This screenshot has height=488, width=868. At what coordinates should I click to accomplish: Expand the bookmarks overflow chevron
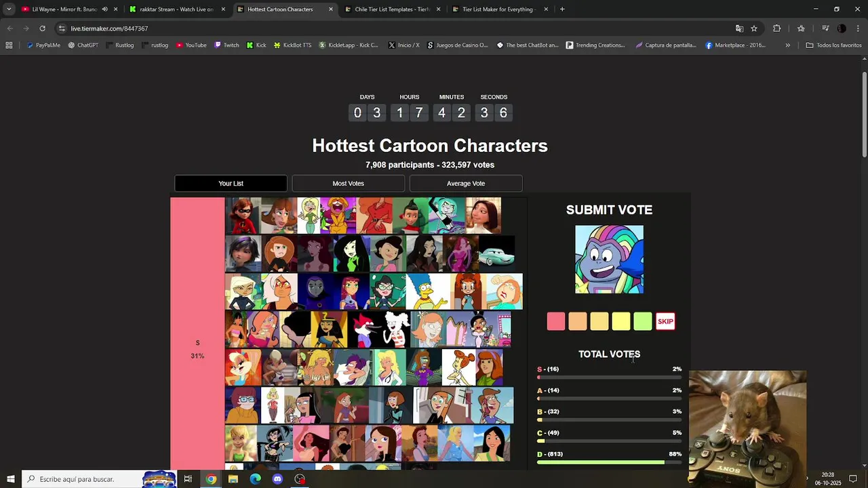click(x=787, y=45)
